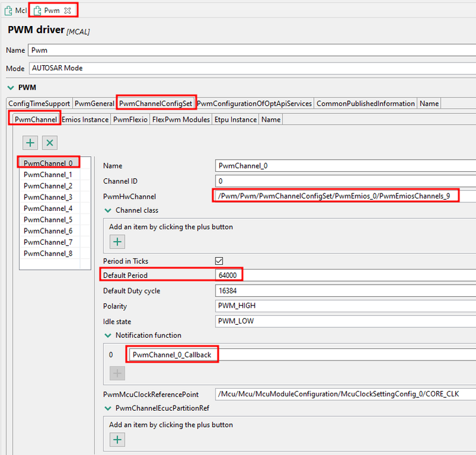
Task: Collapse the Channel class section
Action: (x=108, y=210)
